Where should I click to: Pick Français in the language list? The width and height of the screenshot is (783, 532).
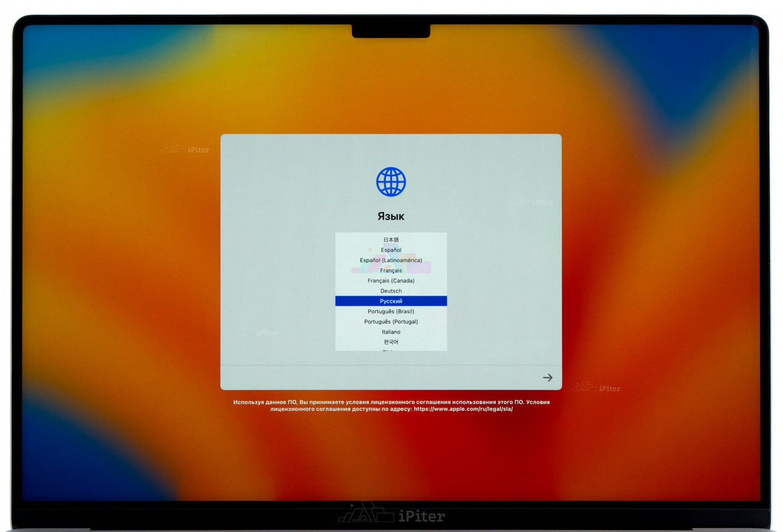coord(391,270)
